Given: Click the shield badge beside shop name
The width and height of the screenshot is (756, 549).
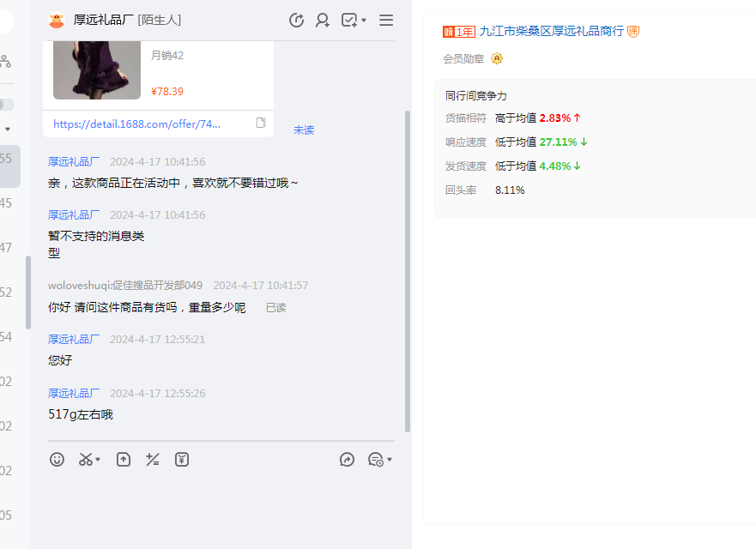Looking at the screenshot, I should pyautogui.click(x=633, y=32).
